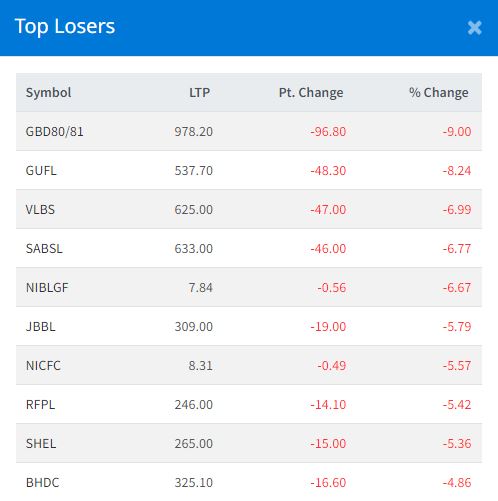Sort by % Change column header
498x501 pixels.
coord(439,93)
